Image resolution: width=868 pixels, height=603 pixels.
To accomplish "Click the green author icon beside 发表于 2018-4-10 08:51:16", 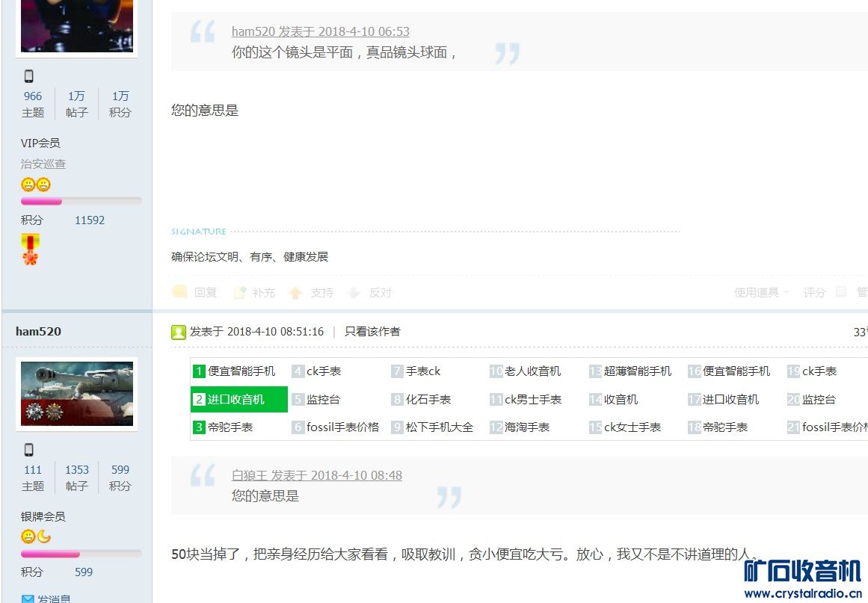I will (x=178, y=332).
